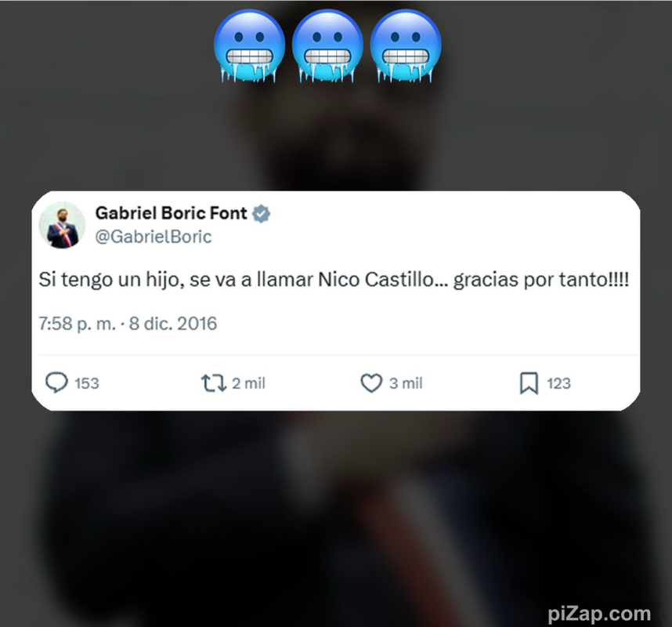Like the tweet with the heart icon
The height and width of the screenshot is (627, 672).
(x=371, y=383)
